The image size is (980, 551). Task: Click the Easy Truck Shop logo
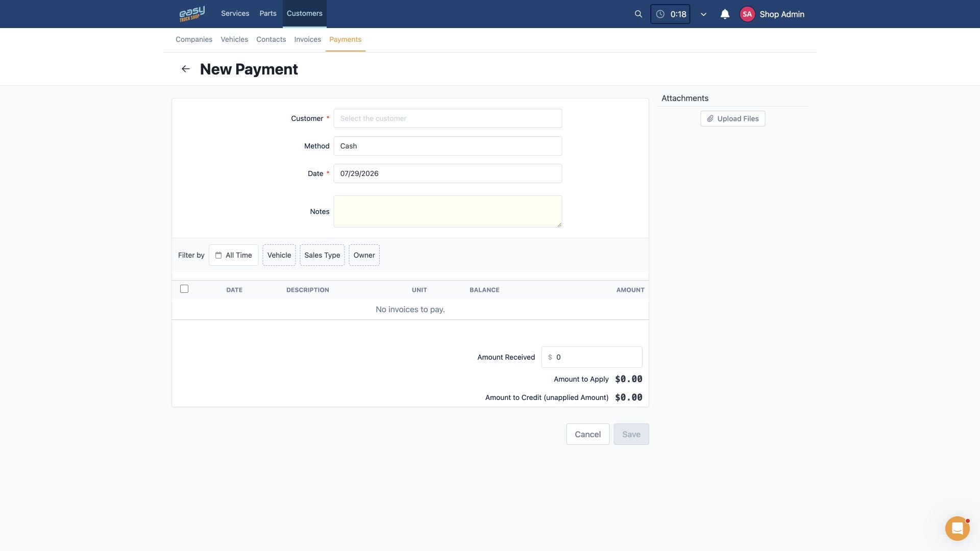click(192, 14)
